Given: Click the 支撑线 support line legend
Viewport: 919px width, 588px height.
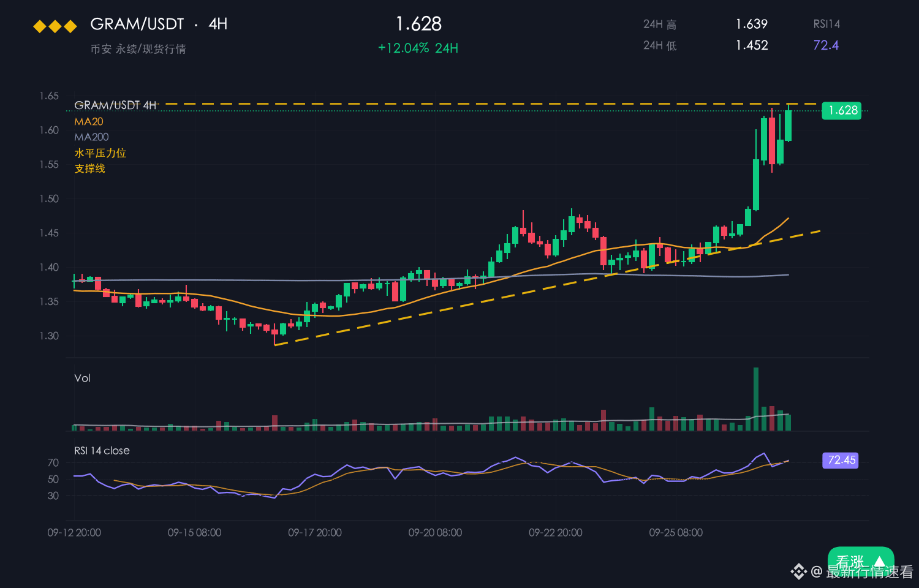Looking at the screenshot, I should click(x=89, y=168).
